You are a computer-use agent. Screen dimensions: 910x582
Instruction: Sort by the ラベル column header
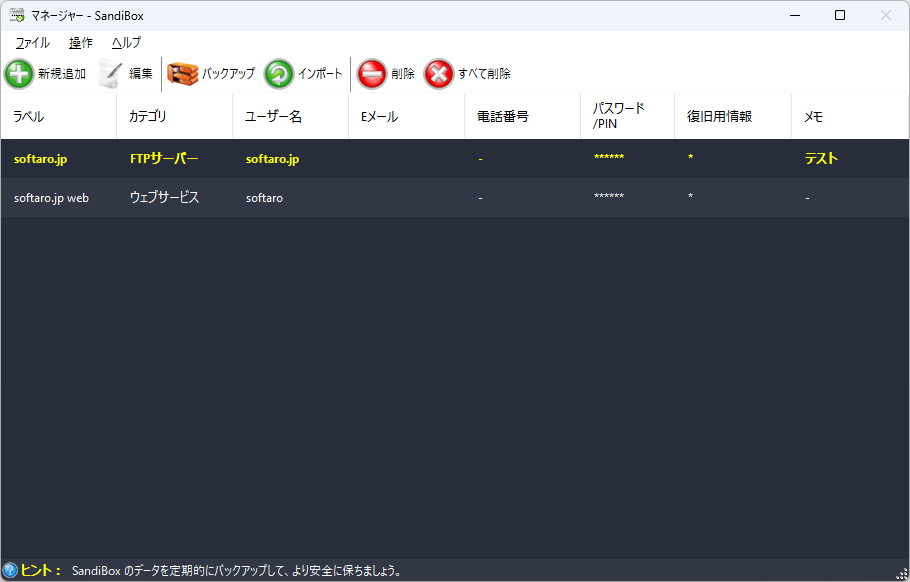pyautogui.click(x=59, y=116)
